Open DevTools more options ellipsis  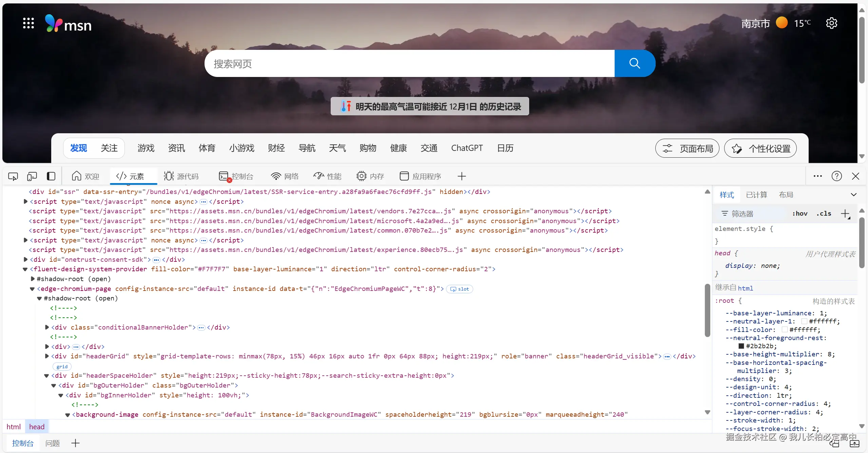(x=817, y=176)
